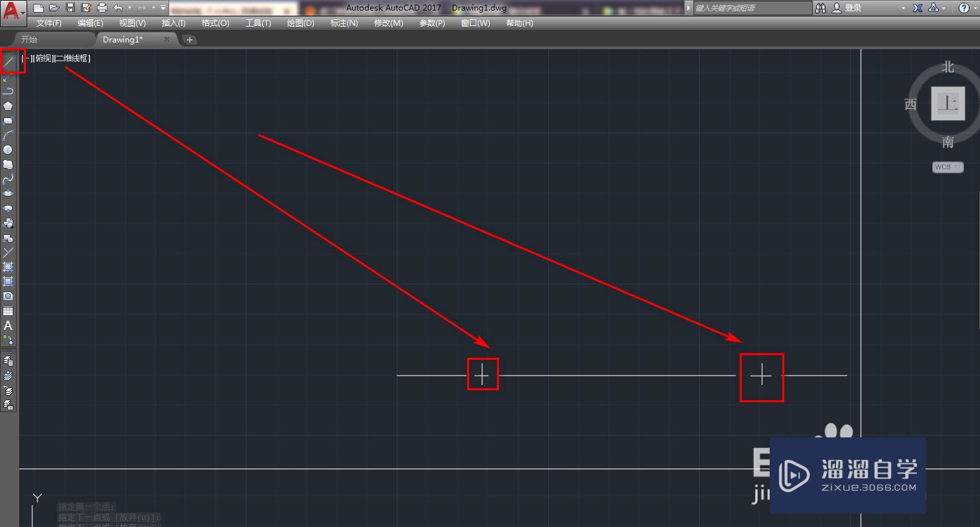The height and width of the screenshot is (527, 980).
Task: Open the 编辑(E) menu
Action: coord(90,23)
